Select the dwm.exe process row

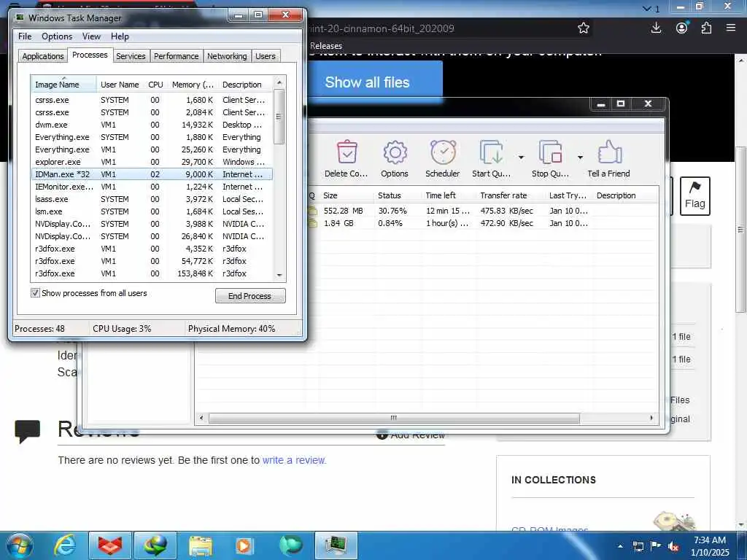[152, 125]
